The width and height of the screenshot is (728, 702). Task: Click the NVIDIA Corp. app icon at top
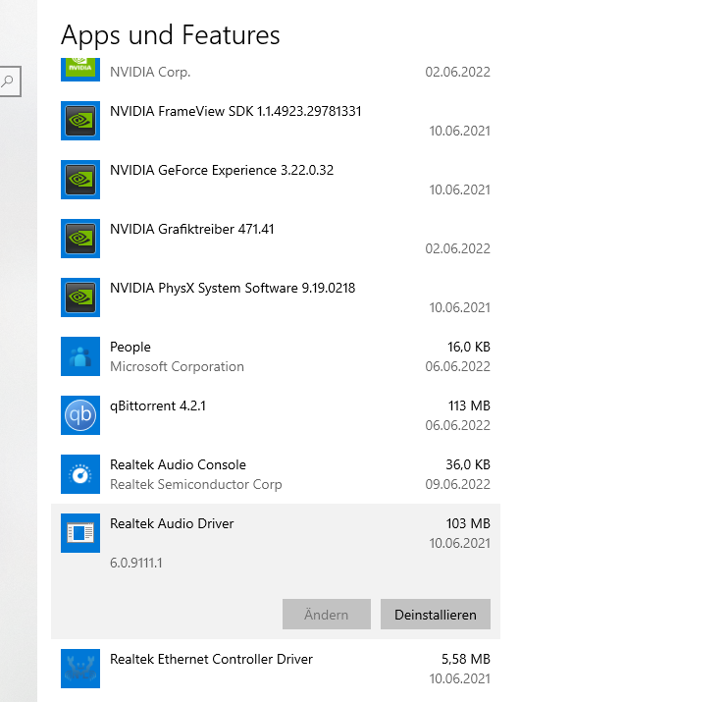(x=80, y=70)
